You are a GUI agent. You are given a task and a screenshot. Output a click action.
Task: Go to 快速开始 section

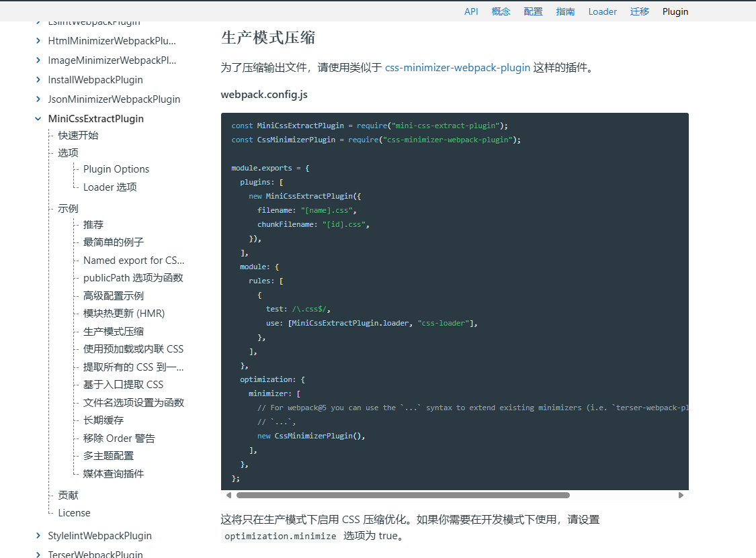(x=78, y=136)
